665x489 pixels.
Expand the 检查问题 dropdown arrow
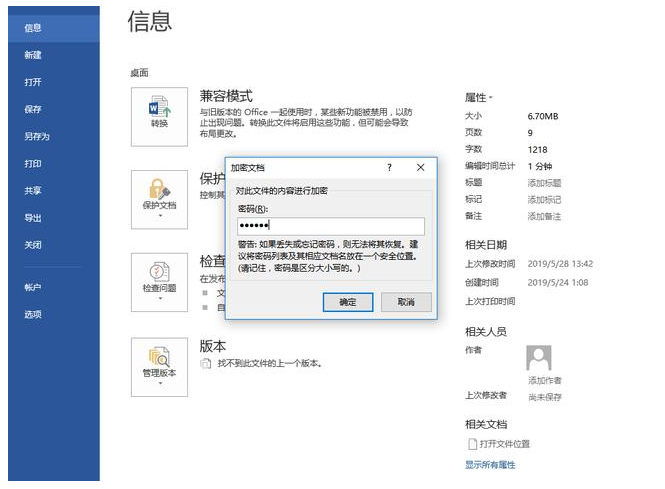160,299
